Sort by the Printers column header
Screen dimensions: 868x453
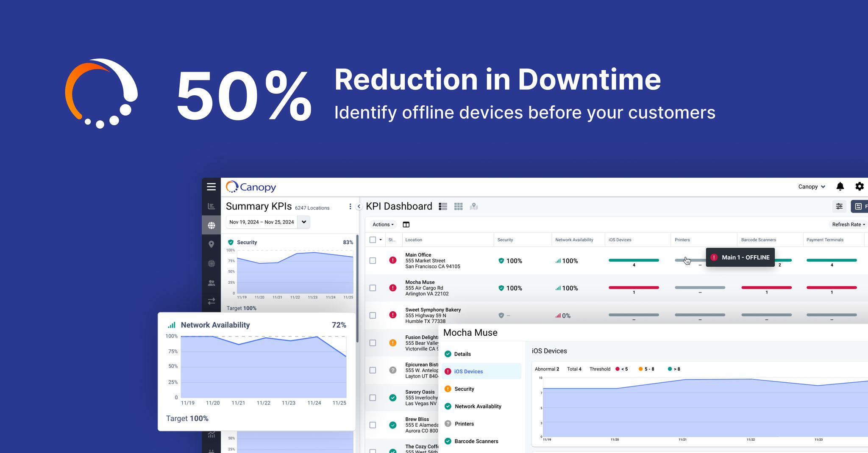coord(682,240)
